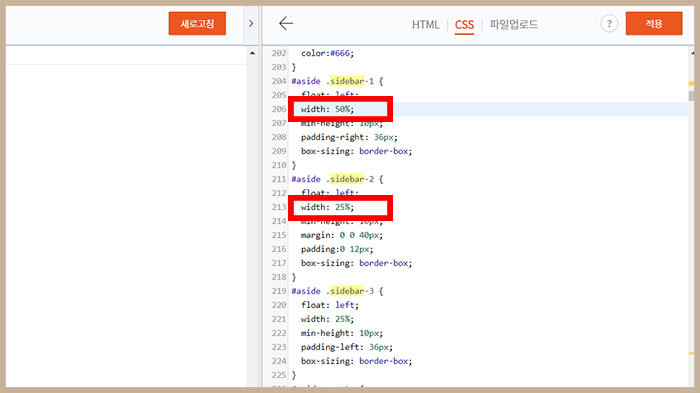The height and width of the screenshot is (393, 700).
Task: Click the preview panel scroll up arrow
Action: tap(252, 53)
